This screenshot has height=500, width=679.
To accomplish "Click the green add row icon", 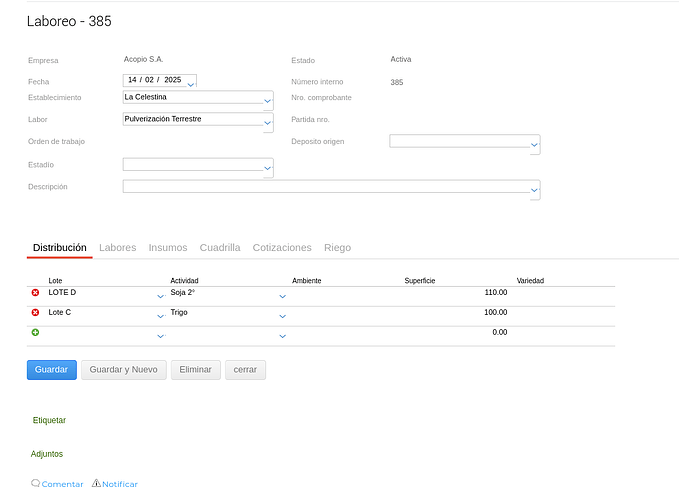I will click(x=36, y=332).
